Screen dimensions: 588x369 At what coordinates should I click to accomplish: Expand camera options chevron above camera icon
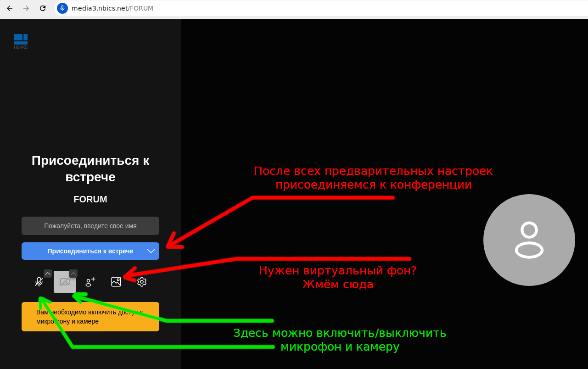pyautogui.click(x=73, y=274)
